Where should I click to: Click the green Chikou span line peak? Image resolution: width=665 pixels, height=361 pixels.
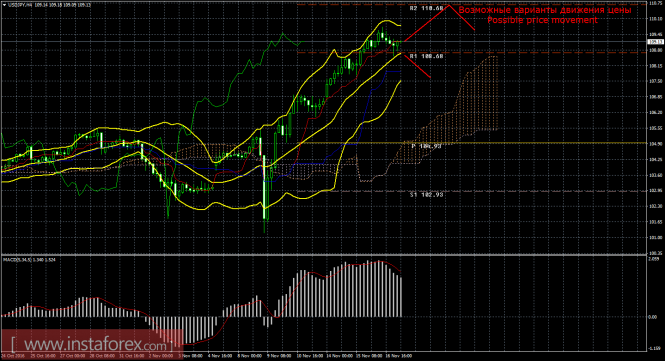(x=282, y=34)
